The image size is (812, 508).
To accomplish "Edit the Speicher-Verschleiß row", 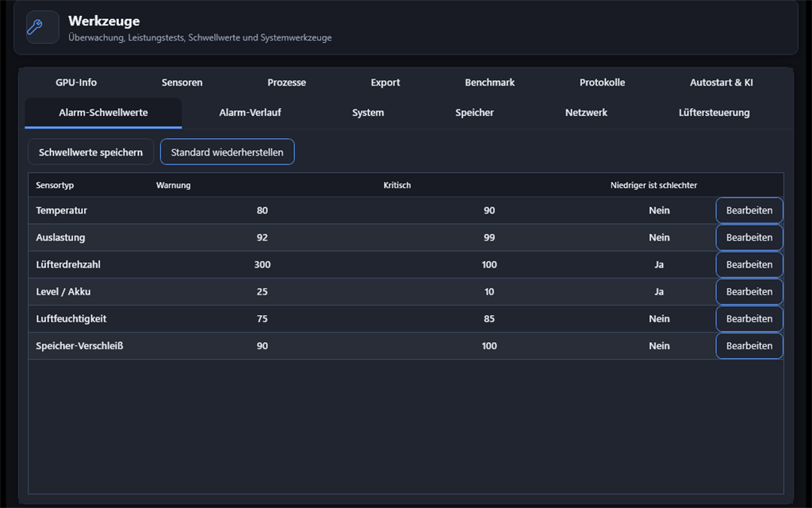I will pos(749,346).
